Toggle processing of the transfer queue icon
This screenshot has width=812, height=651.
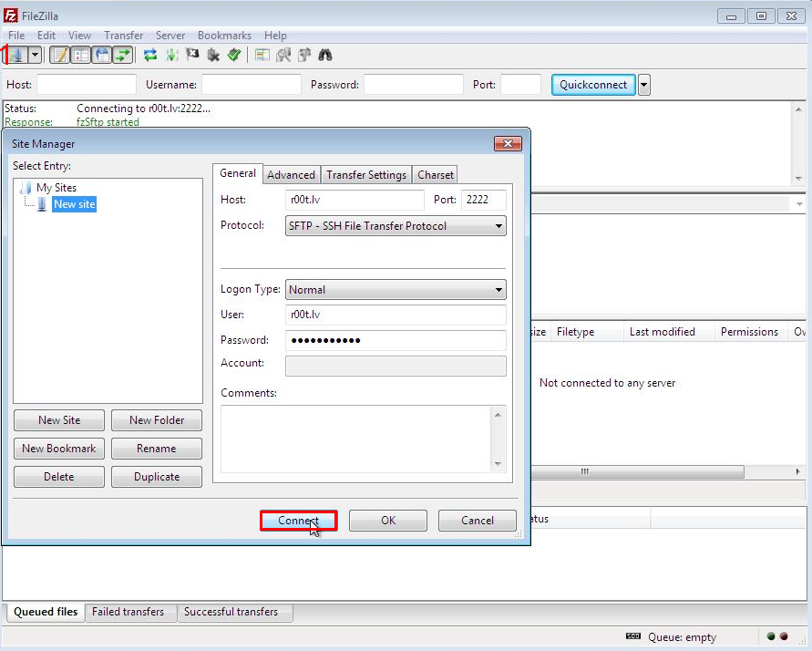[x=171, y=55]
